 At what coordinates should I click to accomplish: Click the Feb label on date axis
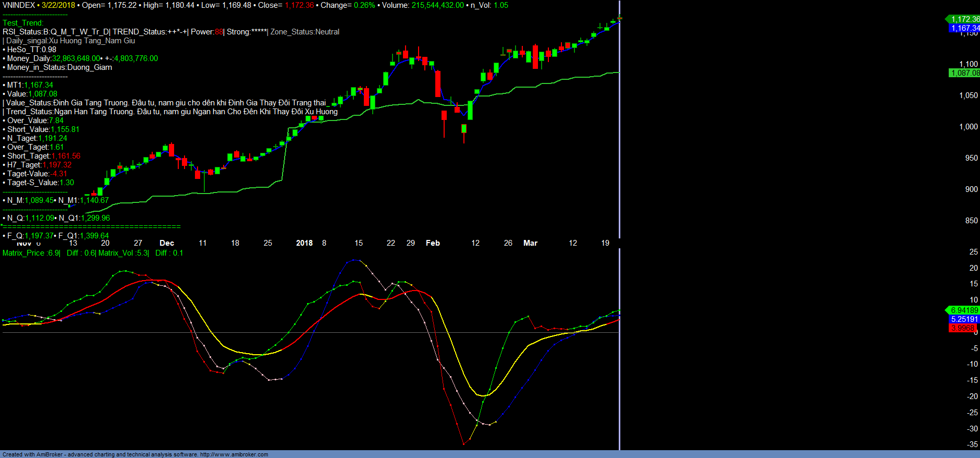pos(433,243)
